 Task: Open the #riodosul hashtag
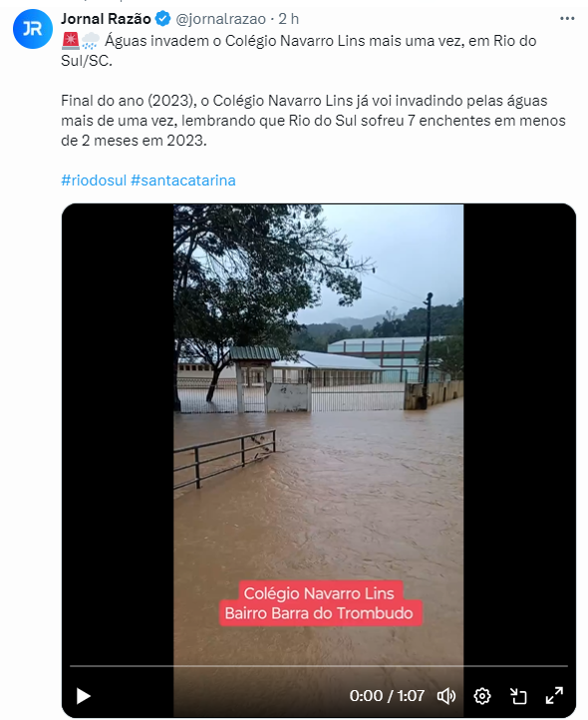(x=94, y=180)
